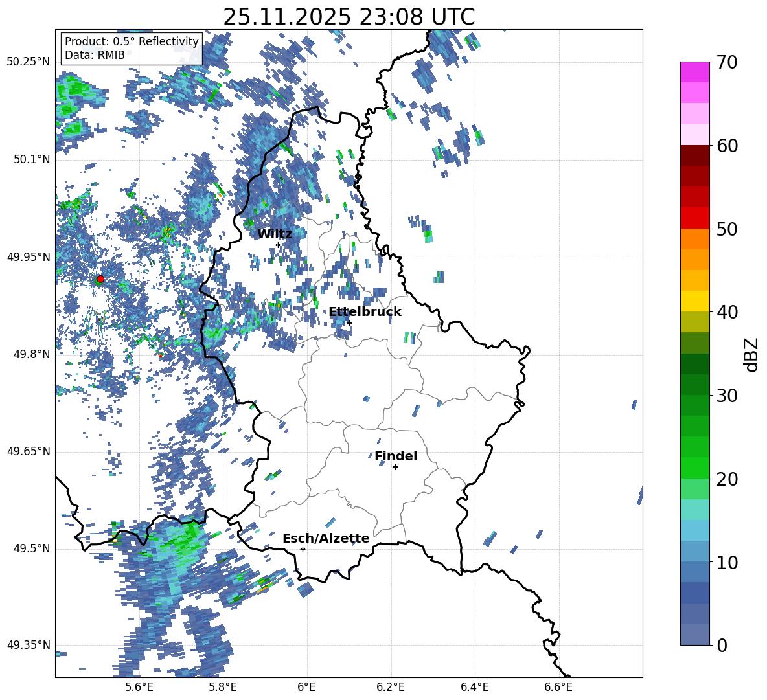Viewport: 767px width, 700px height.
Task: Click the 6.6°E longitude label
Action: point(558,687)
